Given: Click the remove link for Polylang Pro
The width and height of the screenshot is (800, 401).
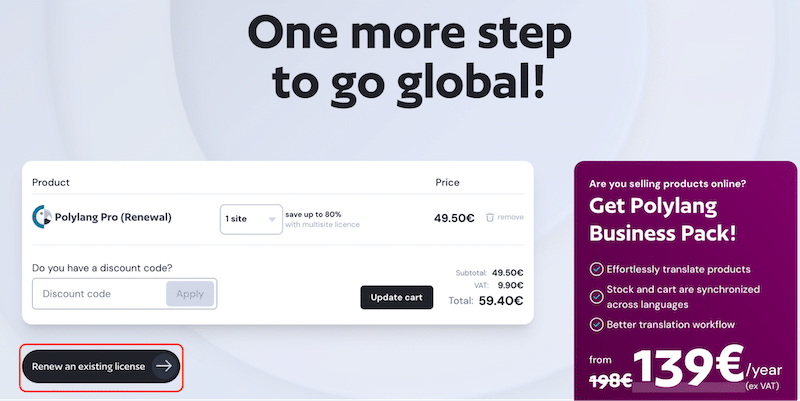Looking at the screenshot, I should [510, 217].
